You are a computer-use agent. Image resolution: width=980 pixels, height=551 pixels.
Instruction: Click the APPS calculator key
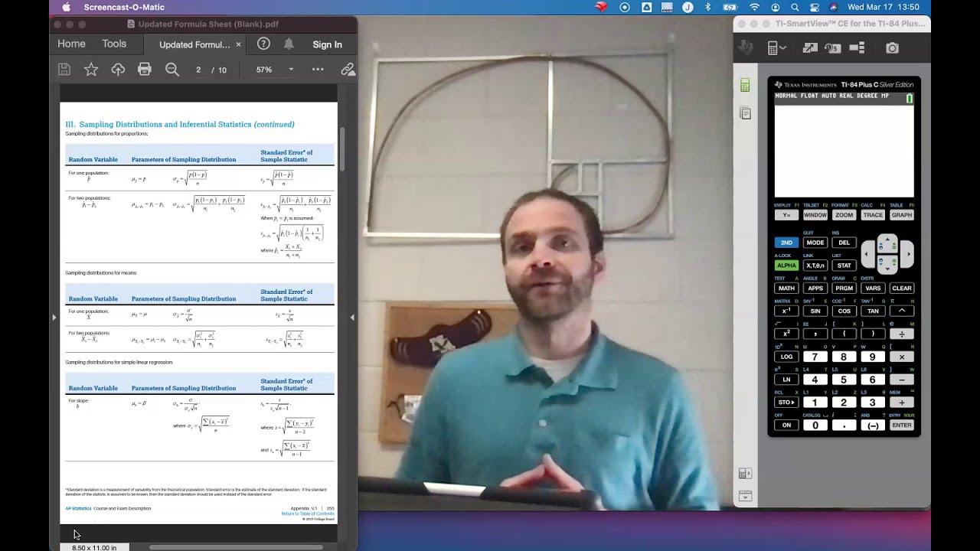tap(815, 289)
